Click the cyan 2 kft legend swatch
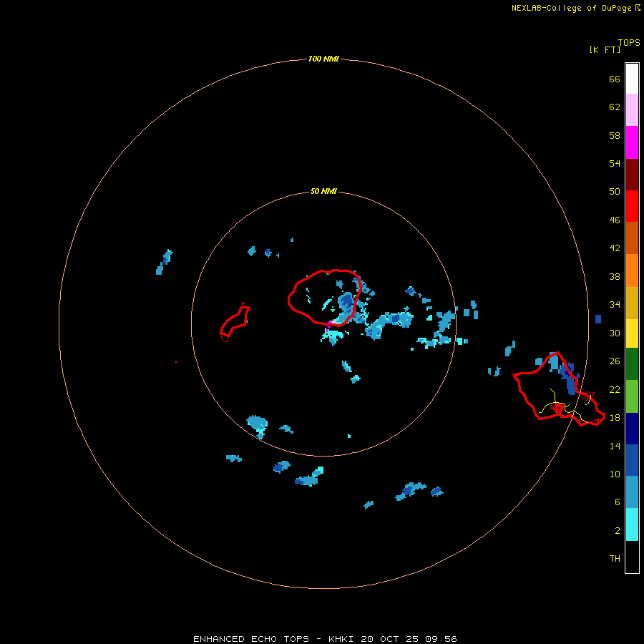644x644 pixels. 632,525
